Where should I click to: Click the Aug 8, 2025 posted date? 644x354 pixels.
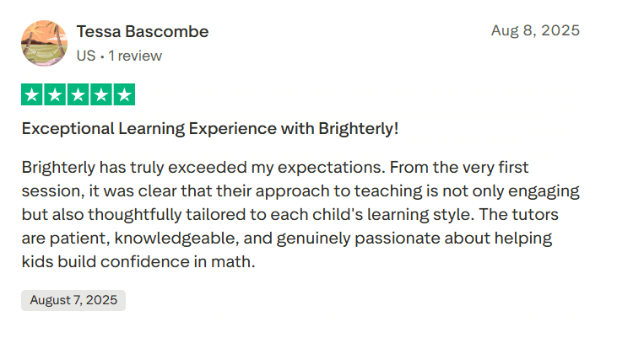(x=535, y=30)
